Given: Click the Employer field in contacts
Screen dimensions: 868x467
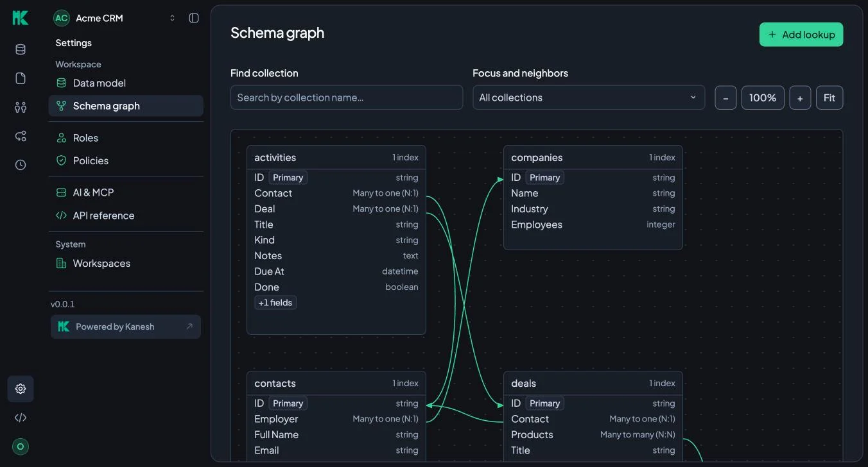Looking at the screenshot, I should pyautogui.click(x=336, y=419).
